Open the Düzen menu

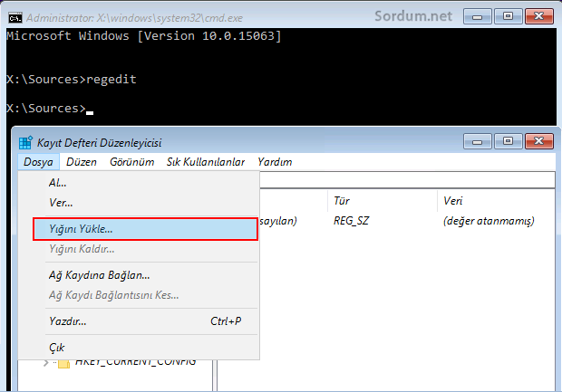(82, 162)
